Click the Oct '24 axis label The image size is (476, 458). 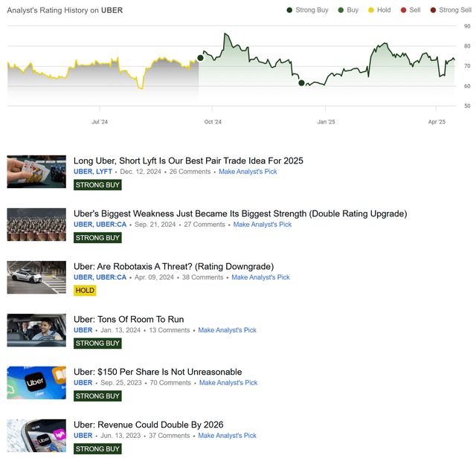click(213, 122)
